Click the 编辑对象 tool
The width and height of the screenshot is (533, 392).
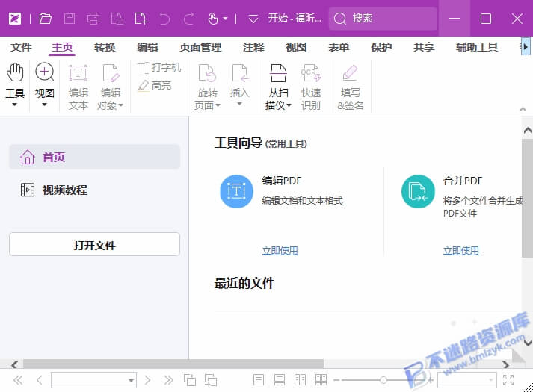(x=110, y=87)
